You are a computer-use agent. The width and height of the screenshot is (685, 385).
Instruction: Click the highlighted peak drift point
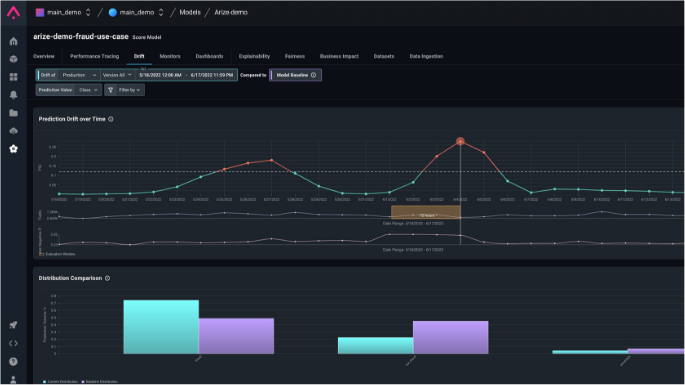tap(460, 141)
